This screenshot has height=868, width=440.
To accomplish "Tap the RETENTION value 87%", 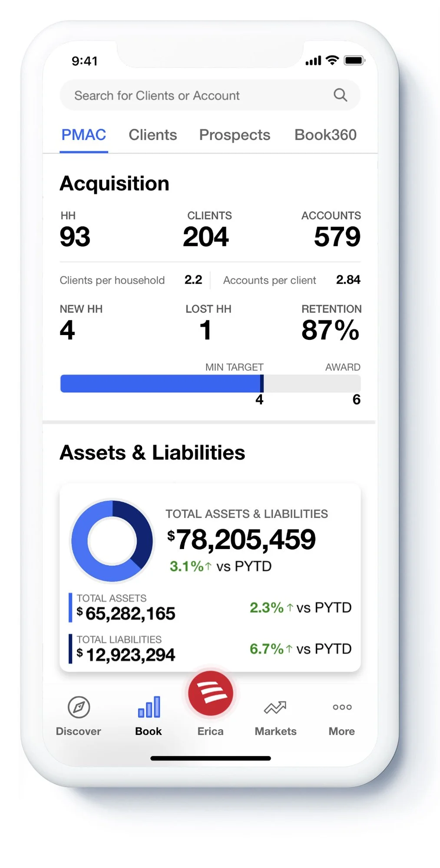I will (x=331, y=330).
